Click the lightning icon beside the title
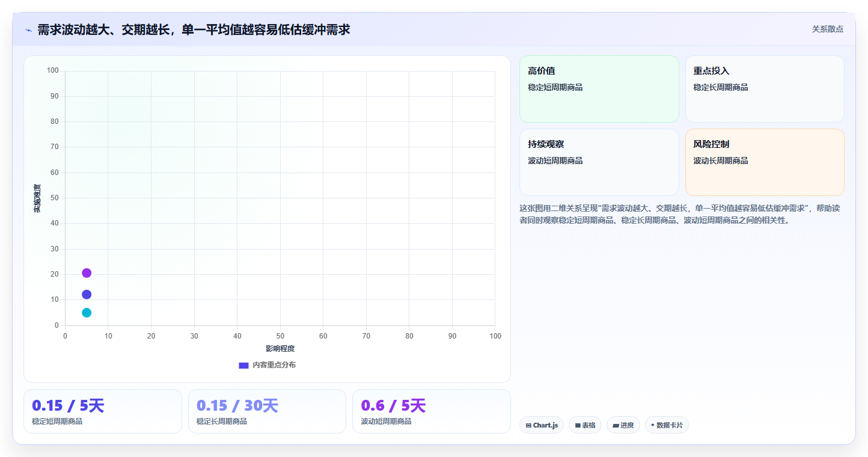 (29, 29)
